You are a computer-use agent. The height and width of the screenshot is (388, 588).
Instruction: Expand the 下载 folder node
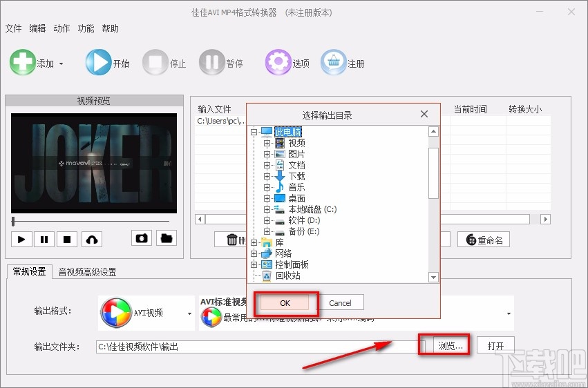coord(267,177)
